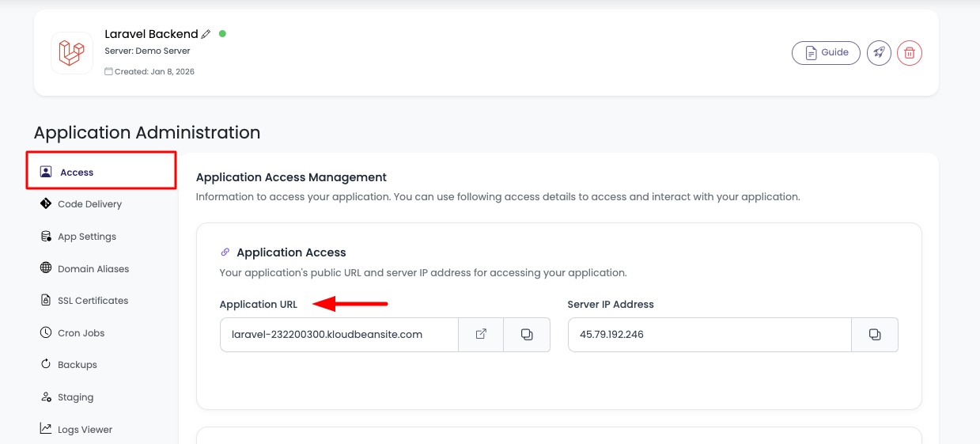The height and width of the screenshot is (444, 980).
Task: Open Staging section
Action: click(x=75, y=397)
